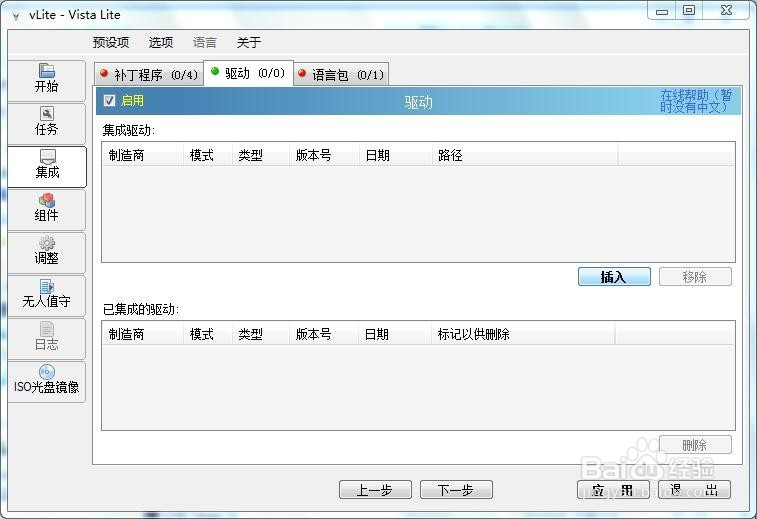This screenshot has height=519, width=757.
Task: Click the 退出 (Exit) button
Action: click(x=694, y=490)
